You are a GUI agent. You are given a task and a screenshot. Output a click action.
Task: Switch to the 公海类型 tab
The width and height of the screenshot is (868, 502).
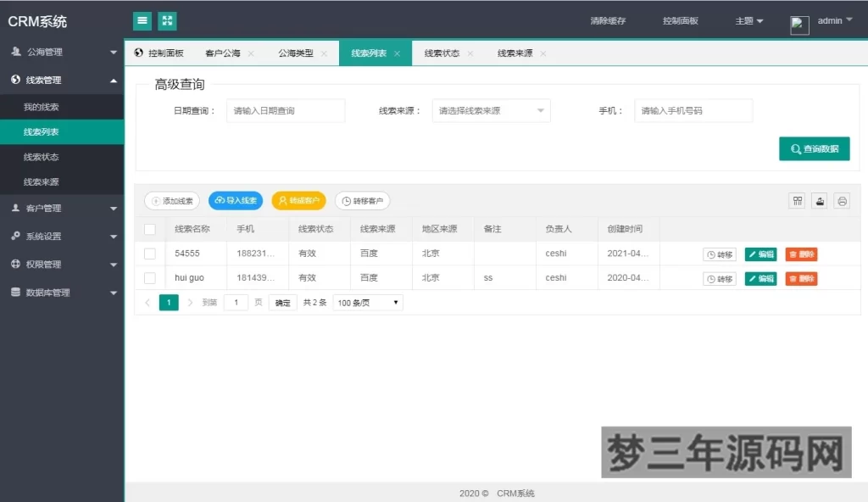[x=296, y=53]
